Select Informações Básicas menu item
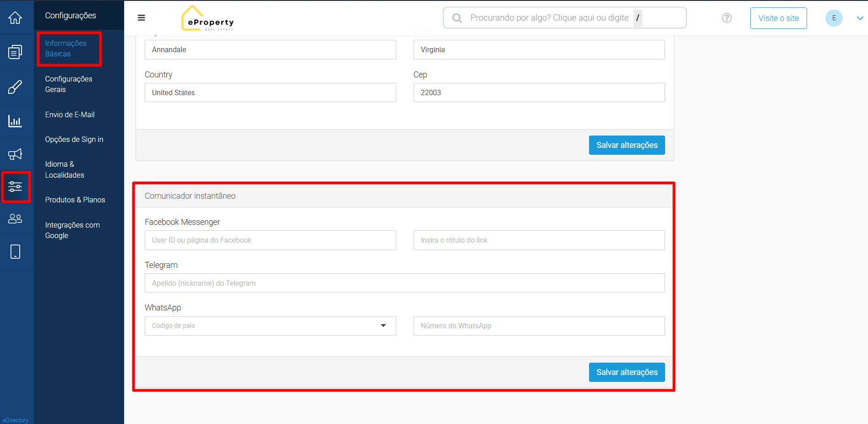This screenshot has width=868, height=424. pyautogui.click(x=66, y=49)
